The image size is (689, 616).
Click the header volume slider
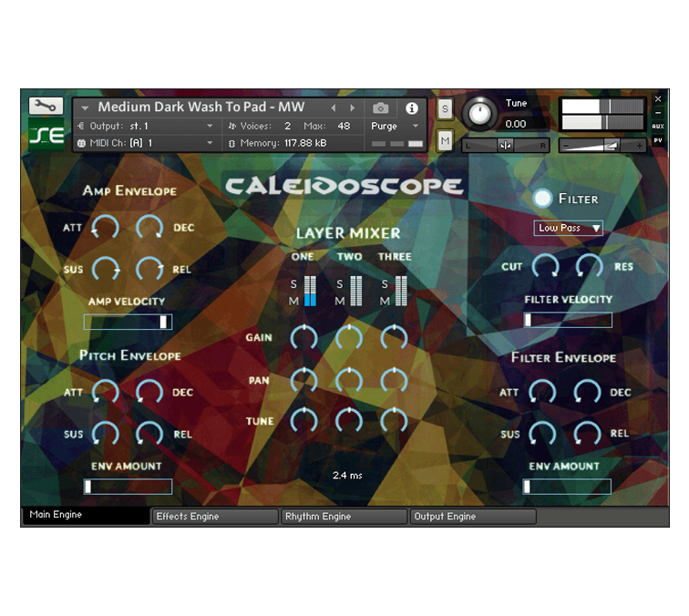point(602,146)
